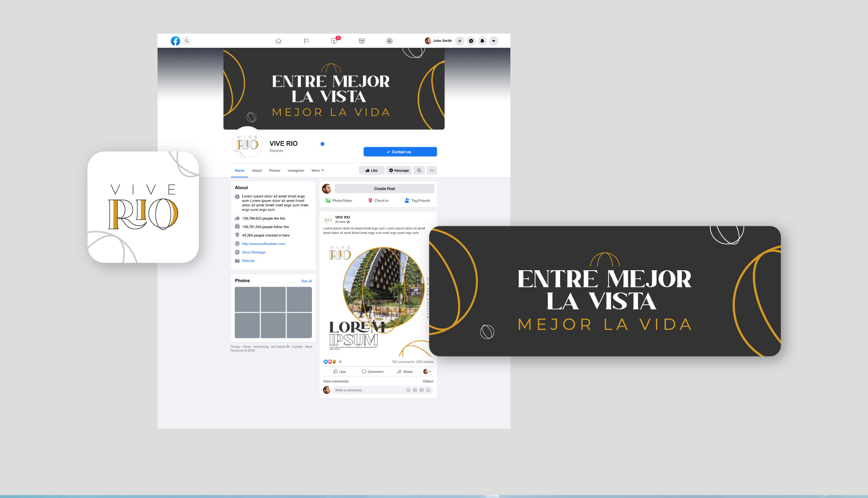The width and height of the screenshot is (868, 498).
Task: Open the search magnifier beside Facebook logo
Action: pyautogui.click(x=187, y=41)
